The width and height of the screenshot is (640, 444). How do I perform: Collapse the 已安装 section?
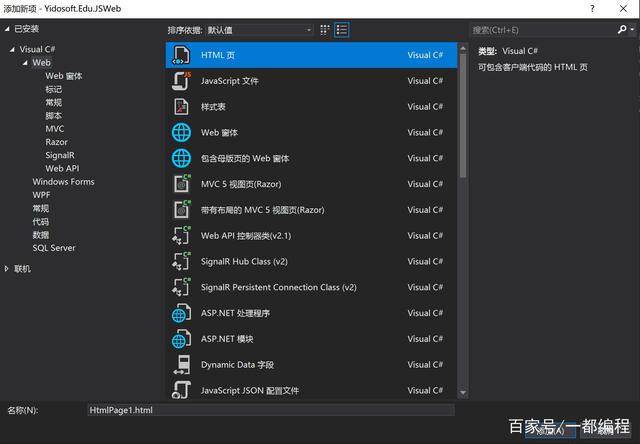tap(7, 29)
